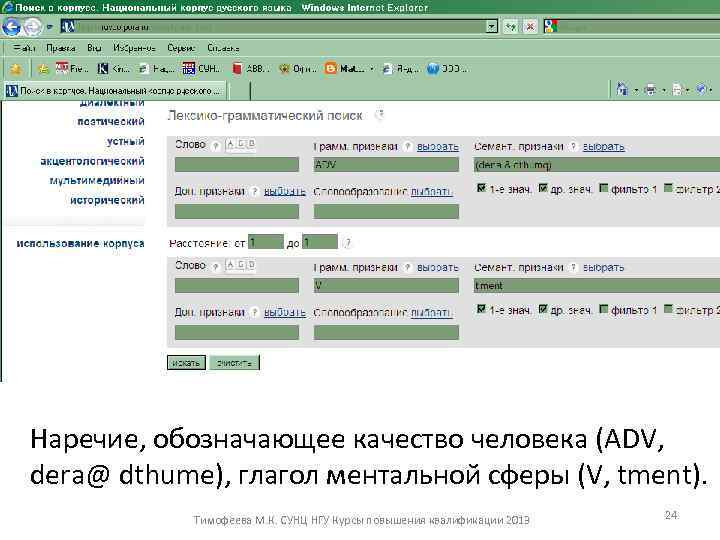Toggle first word's др. знач. checkbox
Viewport: 720px width, 540px height.
pyautogui.click(x=543, y=188)
